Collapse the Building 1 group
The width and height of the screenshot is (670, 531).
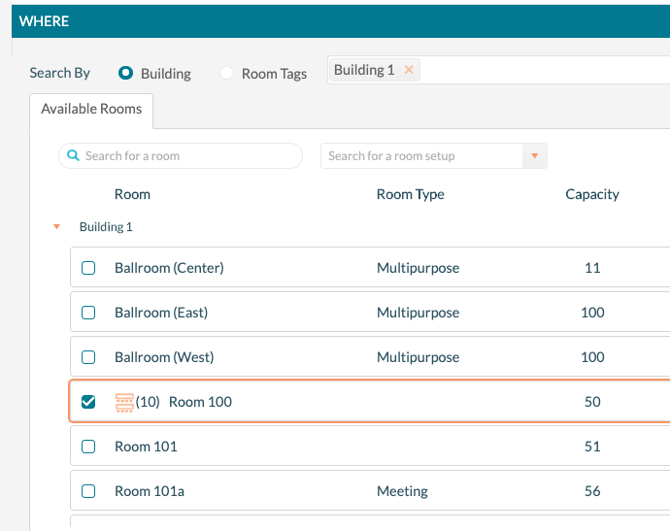[x=56, y=227]
